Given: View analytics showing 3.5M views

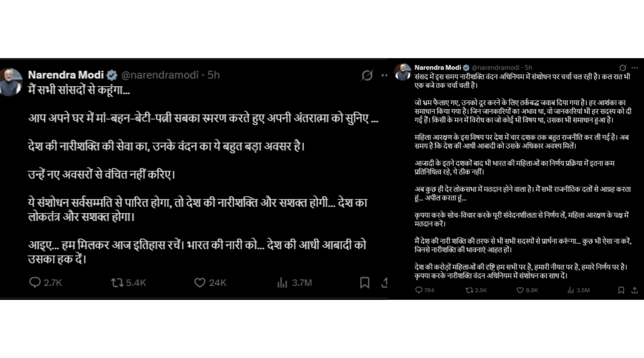Looking at the screenshot, I should coord(570,290).
